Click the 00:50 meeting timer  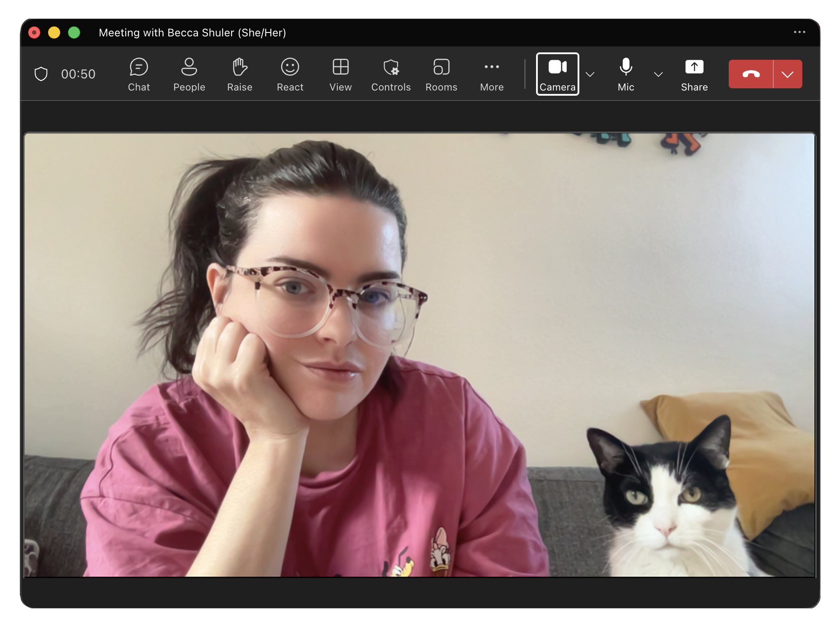pyautogui.click(x=78, y=74)
